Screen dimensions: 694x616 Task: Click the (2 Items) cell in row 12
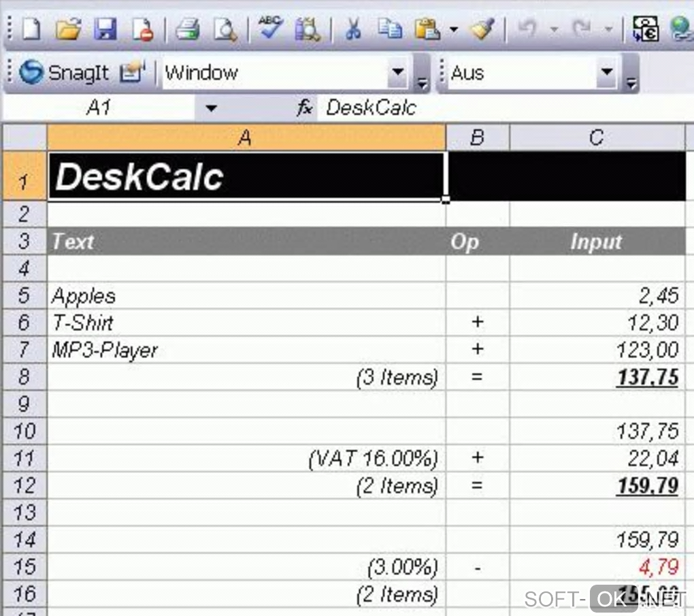pos(246,485)
